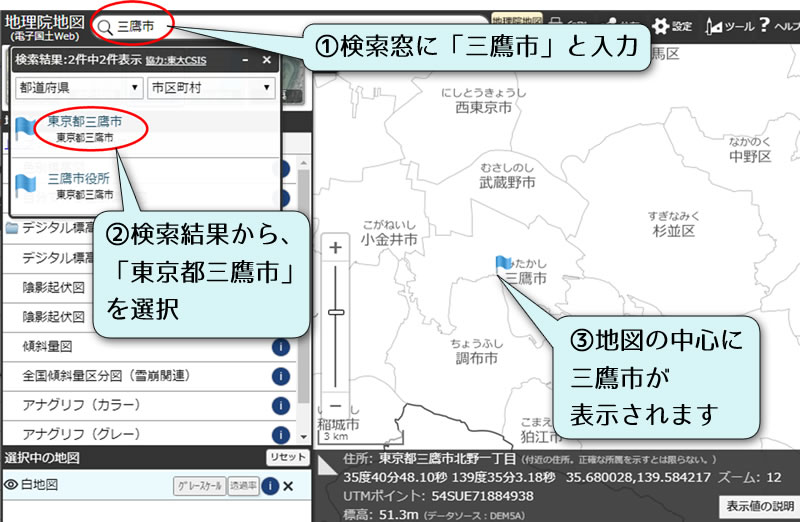Open the 都道府県 prefecture dropdown
This screenshot has height=522, width=800.
point(79,88)
